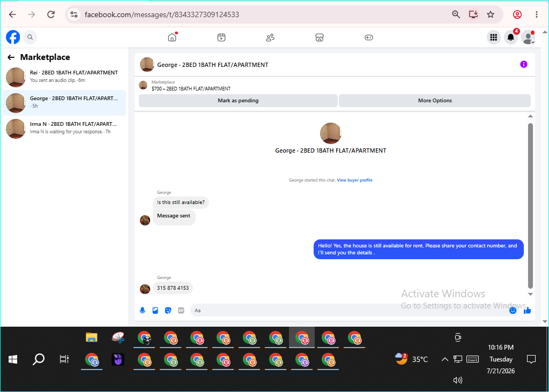Open Rei's apartment conversation
Image resolution: width=549 pixels, height=392 pixels.
[x=64, y=77]
